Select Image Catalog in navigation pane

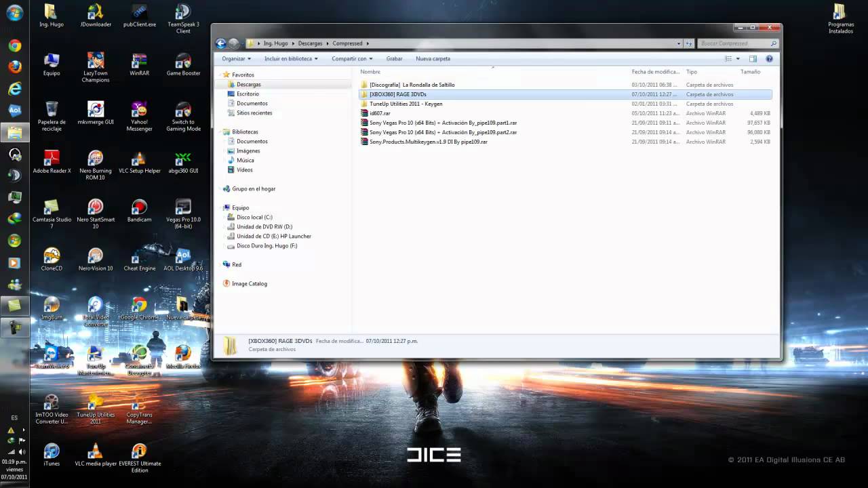[249, 284]
